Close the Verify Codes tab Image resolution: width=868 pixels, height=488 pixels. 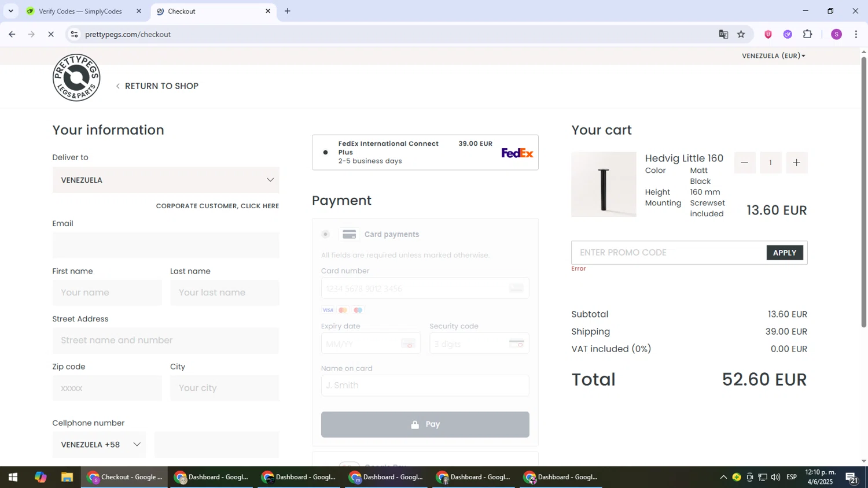pos(139,11)
